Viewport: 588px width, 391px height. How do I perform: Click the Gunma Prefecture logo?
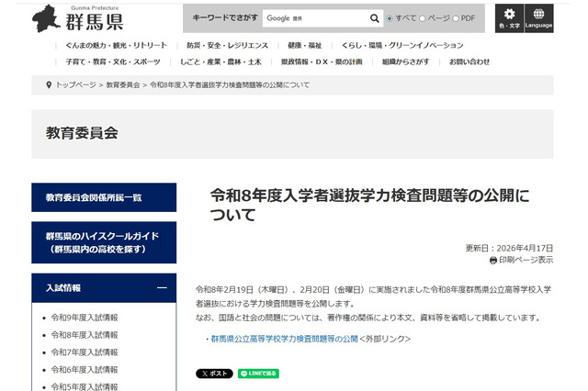(x=78, y=18)
